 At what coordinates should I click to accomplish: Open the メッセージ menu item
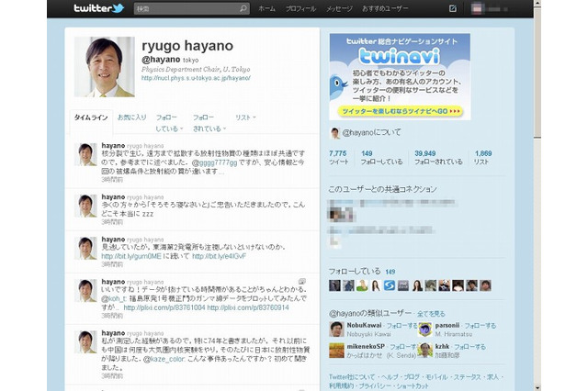coord(339,8)
